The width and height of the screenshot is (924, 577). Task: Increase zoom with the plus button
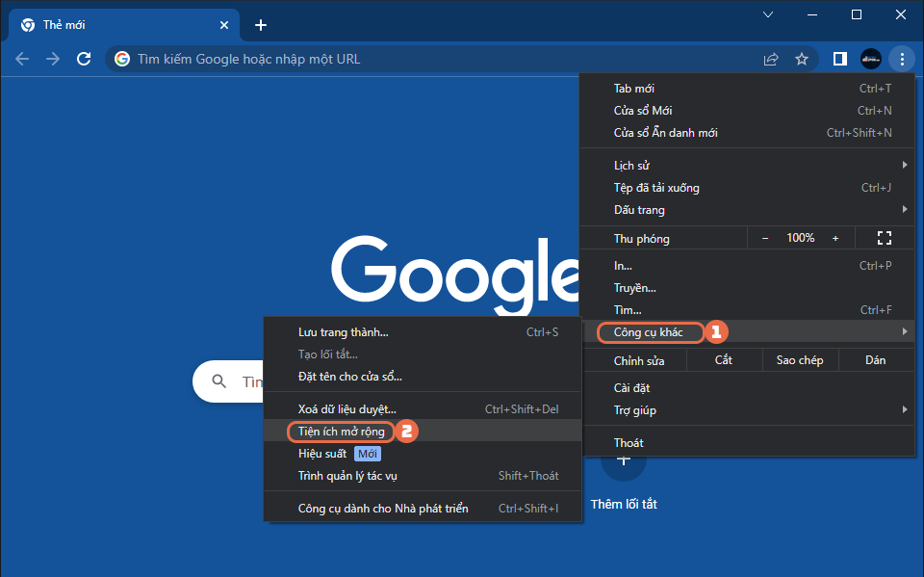point(835,238)
